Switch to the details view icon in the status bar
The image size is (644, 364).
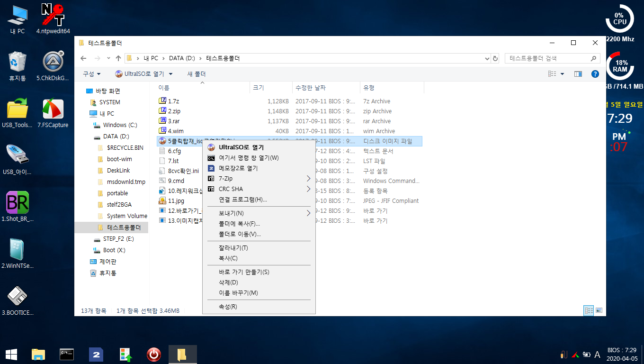(589, 310)
